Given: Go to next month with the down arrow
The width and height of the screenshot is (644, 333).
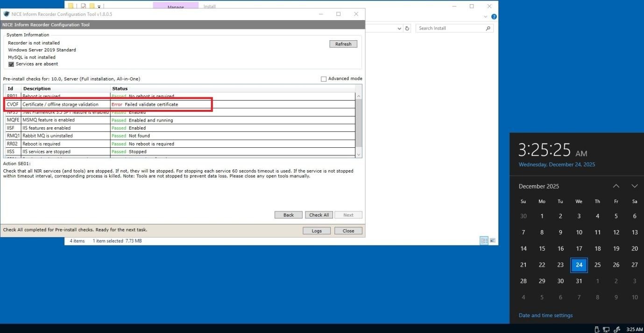Looking at the screenshot, I should [634, 186].
